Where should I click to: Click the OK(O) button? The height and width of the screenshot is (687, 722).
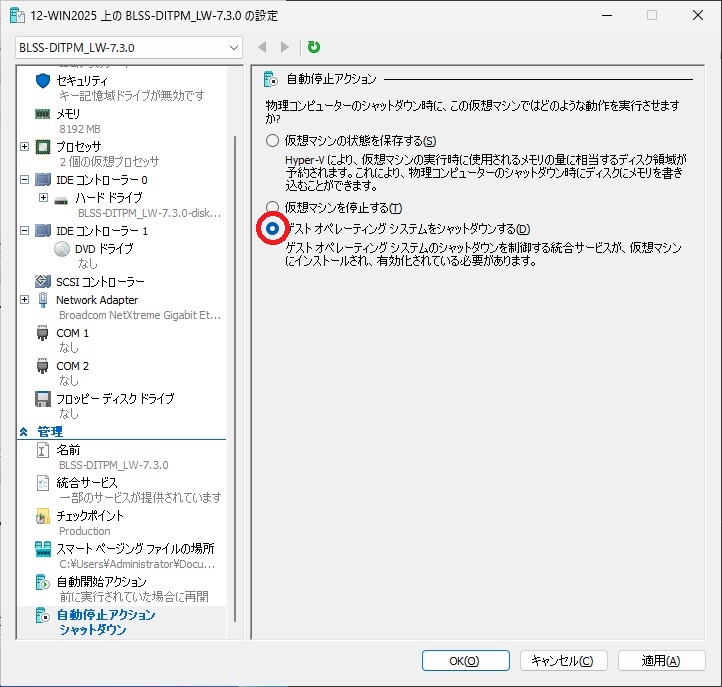point(466,661)
